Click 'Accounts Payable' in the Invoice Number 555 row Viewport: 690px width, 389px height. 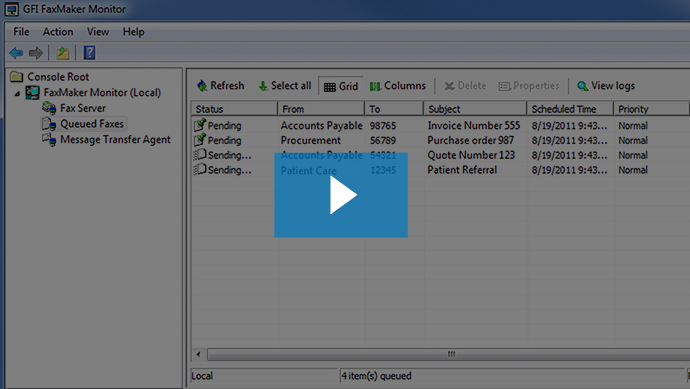[x=322, y=125]
